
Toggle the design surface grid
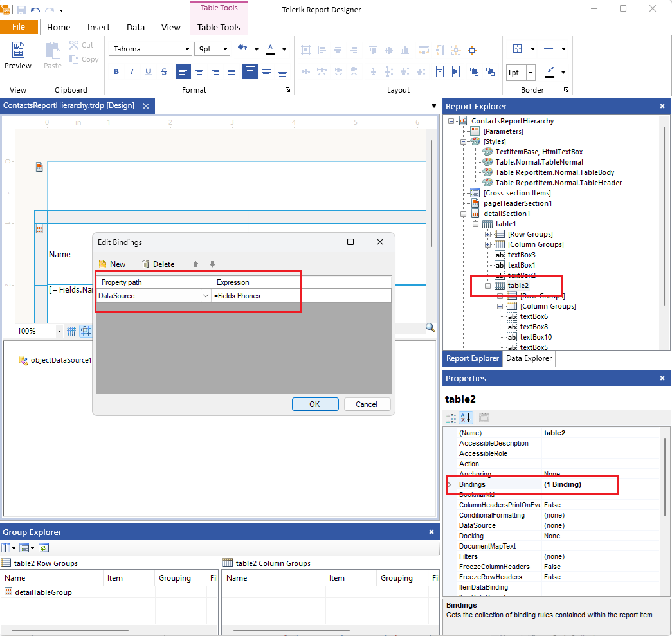[x=71, y=331]
